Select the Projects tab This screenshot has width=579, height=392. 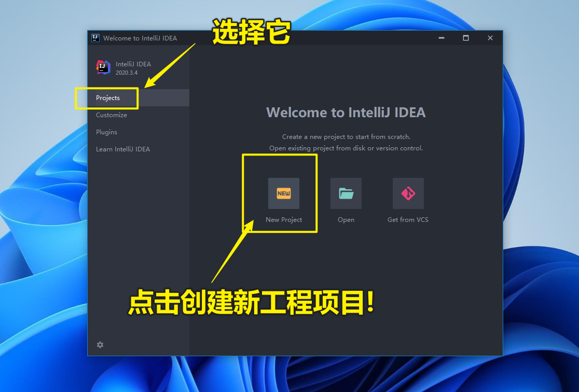pyautogui.click(x=139, y=98)
